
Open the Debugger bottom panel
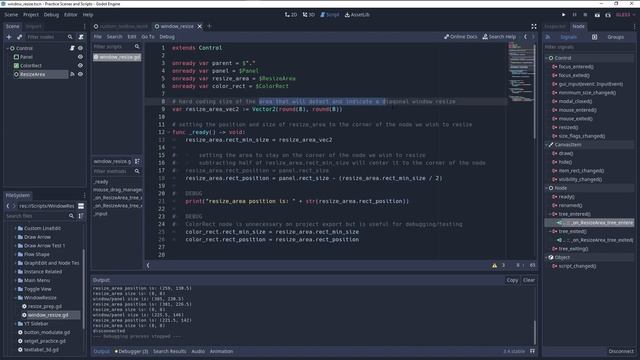pos(131,351)
